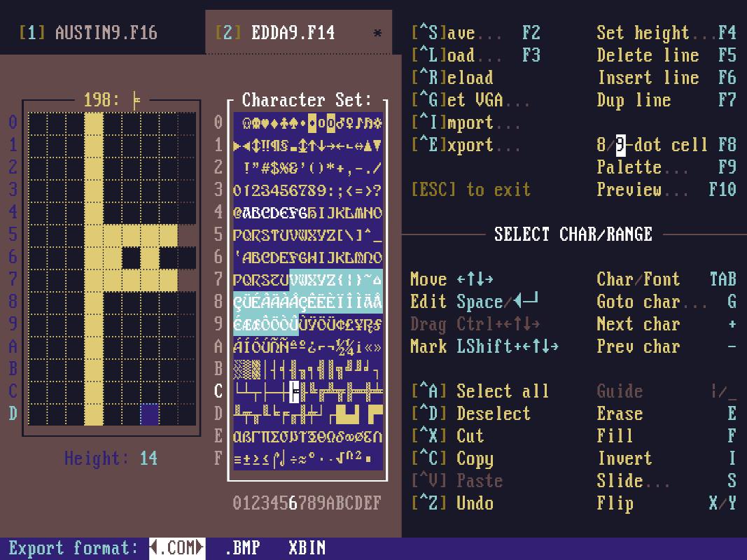Click the Flip X/Y command
The image size is (747, 560).
point(666,503)
